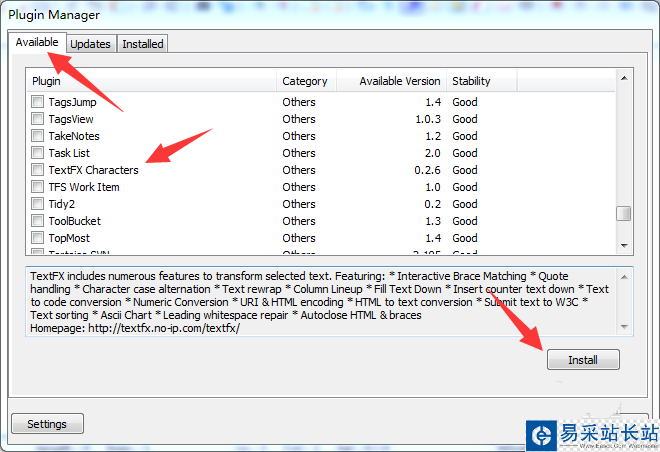Select the TFS Work Item plugin name
This screenshot has width=660, height=452.
(x=84, y=187)
